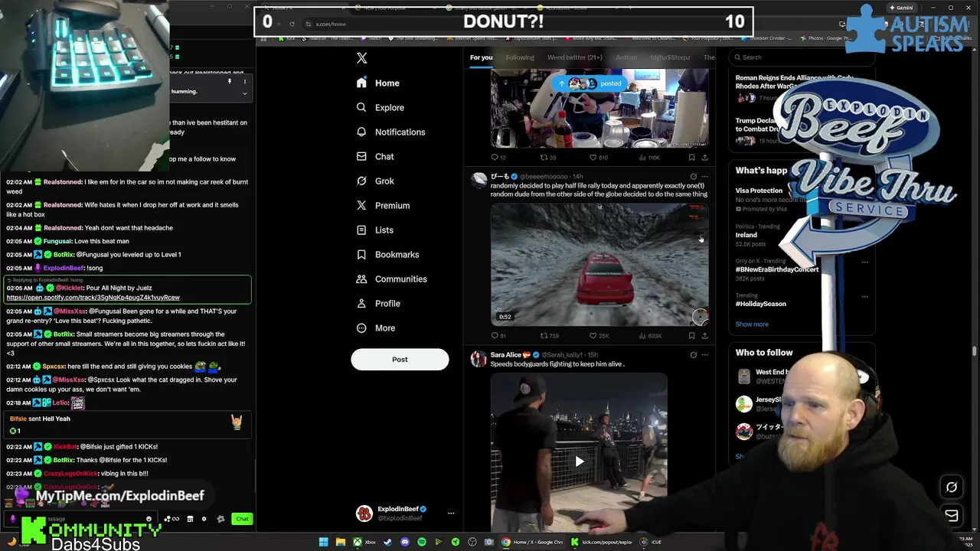
Task: Bookmark the top post with 116K views
Action: click(x=691, y=158)
